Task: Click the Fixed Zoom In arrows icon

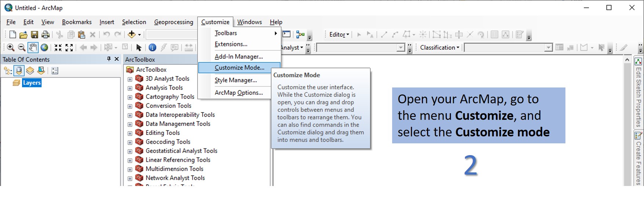Action: point(58,47)
